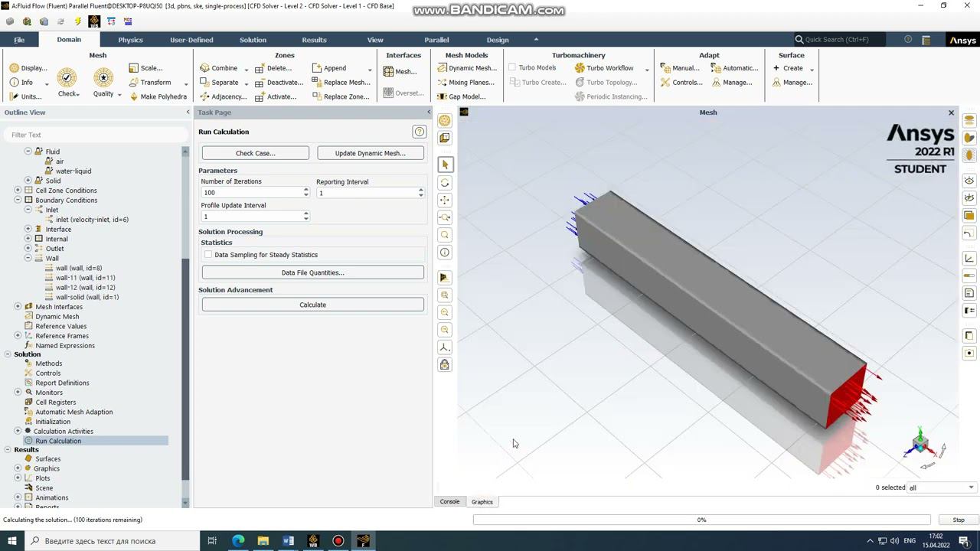The width and height of the screenshot is (980, 551).
Task: Click Make Polyhedra in Mesh group
Action: click(x=158, y=96)
